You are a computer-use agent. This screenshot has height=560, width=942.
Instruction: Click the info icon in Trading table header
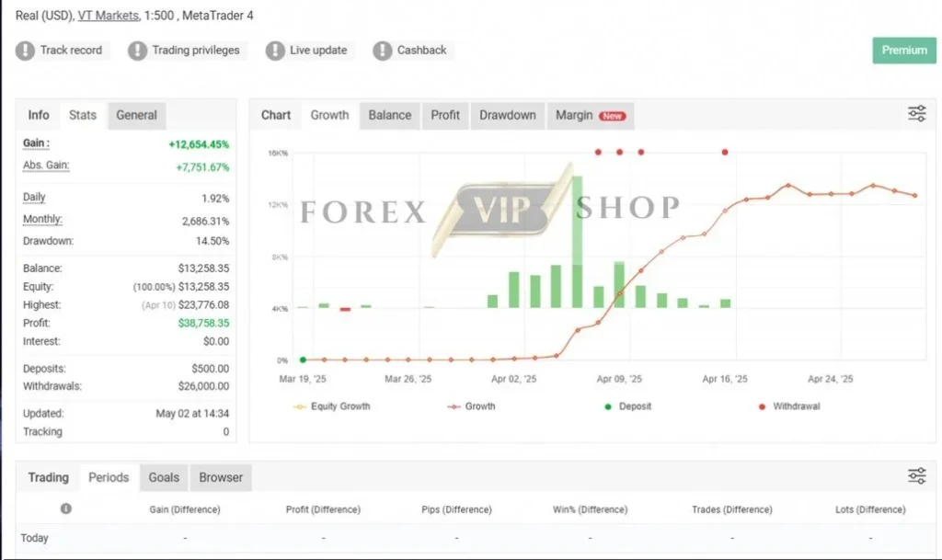click(66, 509)
